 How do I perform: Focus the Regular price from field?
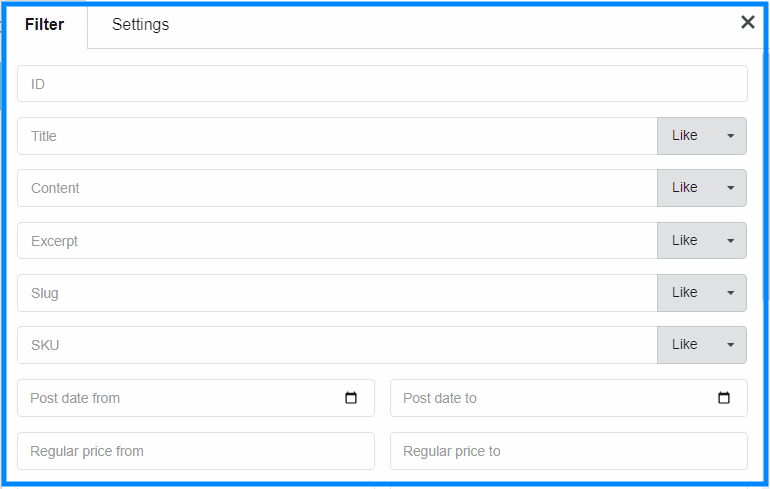[x=196, y=451]
